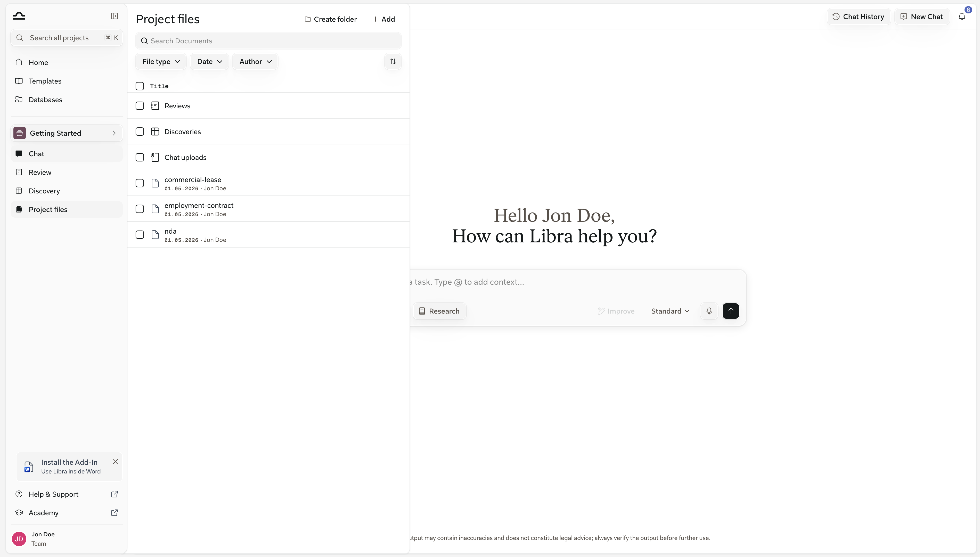The image size is (980, 557).
Task: Click the Reviews folder icon
Action: click(x=155, y=106)
